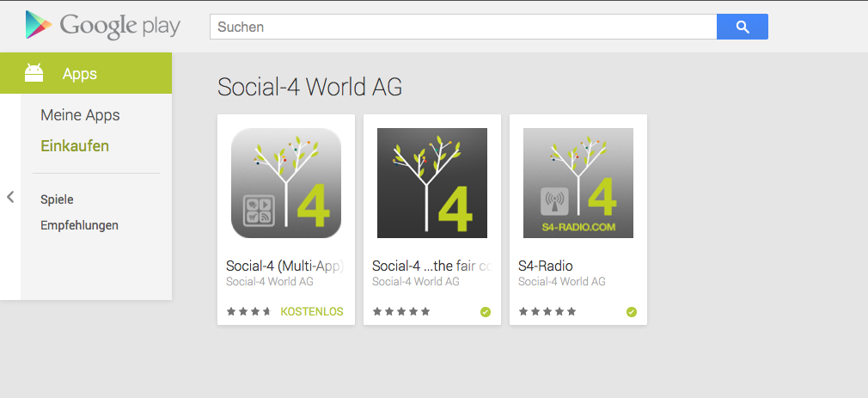Click Social-4 World AG under fair co app
The width and height of the screenshot is (868, 398).
(416, 282)
